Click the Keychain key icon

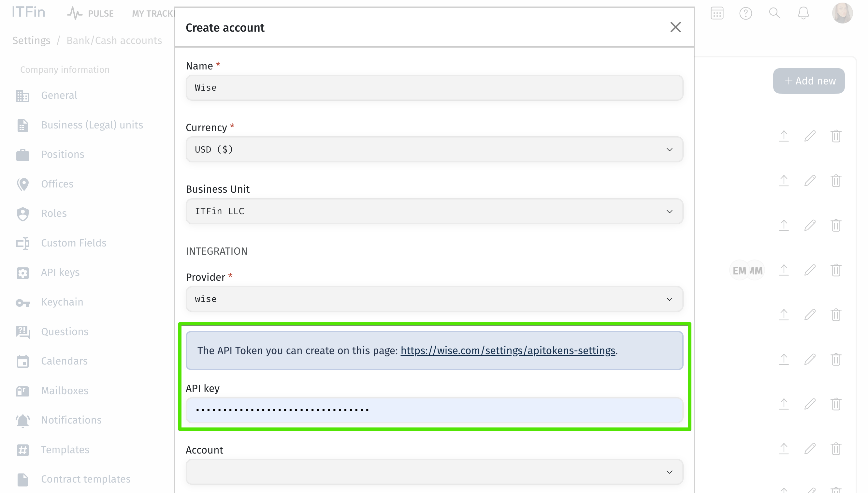[x=23, y=303]
